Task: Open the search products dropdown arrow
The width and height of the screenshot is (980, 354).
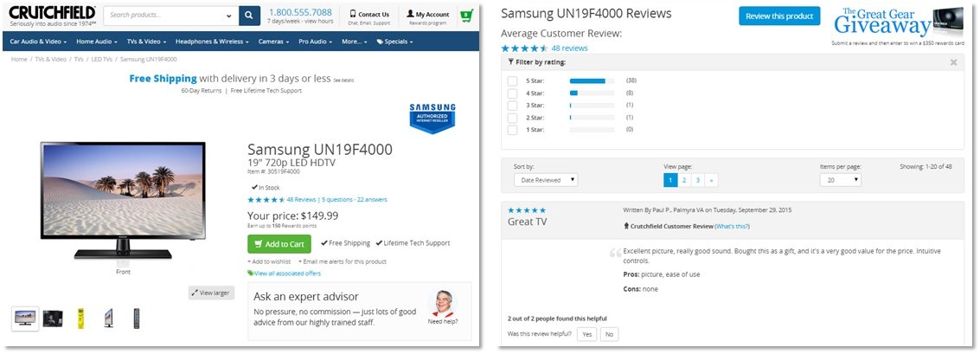Action: pos(230,15)
